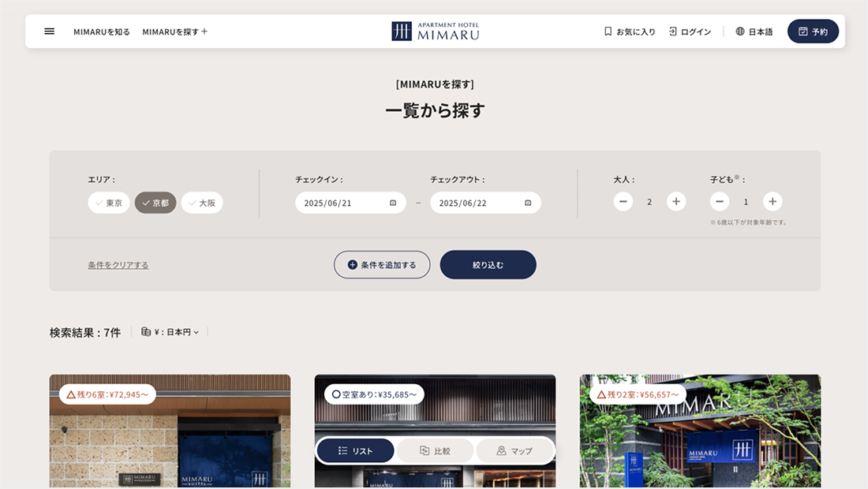This screenshot has height=489, width=868.
Task: Open MIMARUを知る menu
Action: [102, 32]
